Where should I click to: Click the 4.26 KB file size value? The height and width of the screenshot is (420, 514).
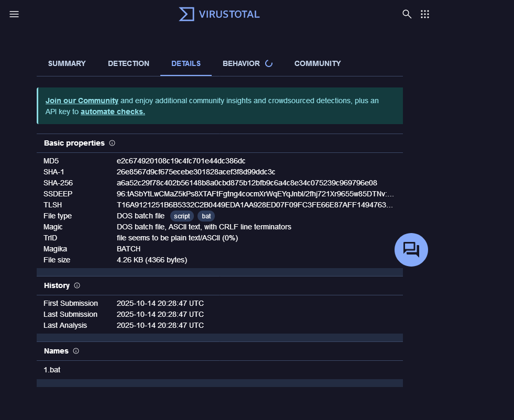152,260
